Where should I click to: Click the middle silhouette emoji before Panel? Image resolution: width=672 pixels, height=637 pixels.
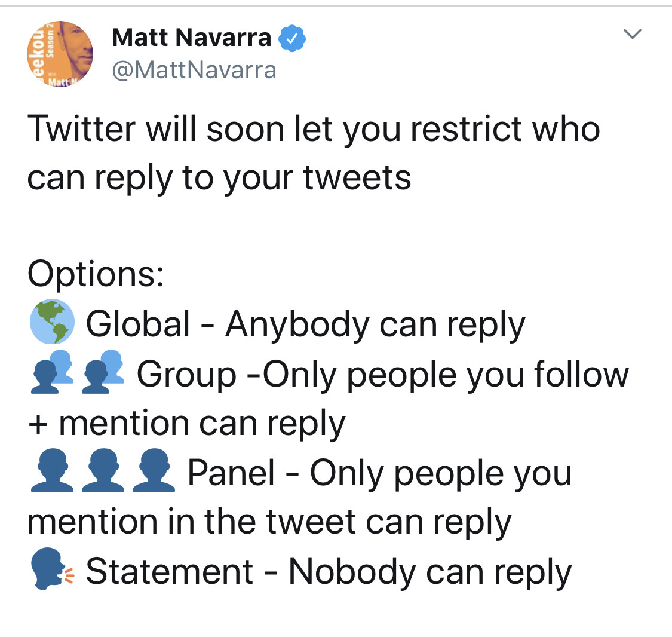103,472
